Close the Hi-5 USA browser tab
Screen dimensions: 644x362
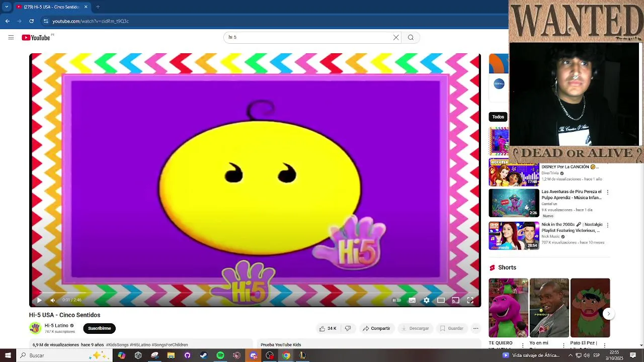pyautogui.click(x=86, y=7)
